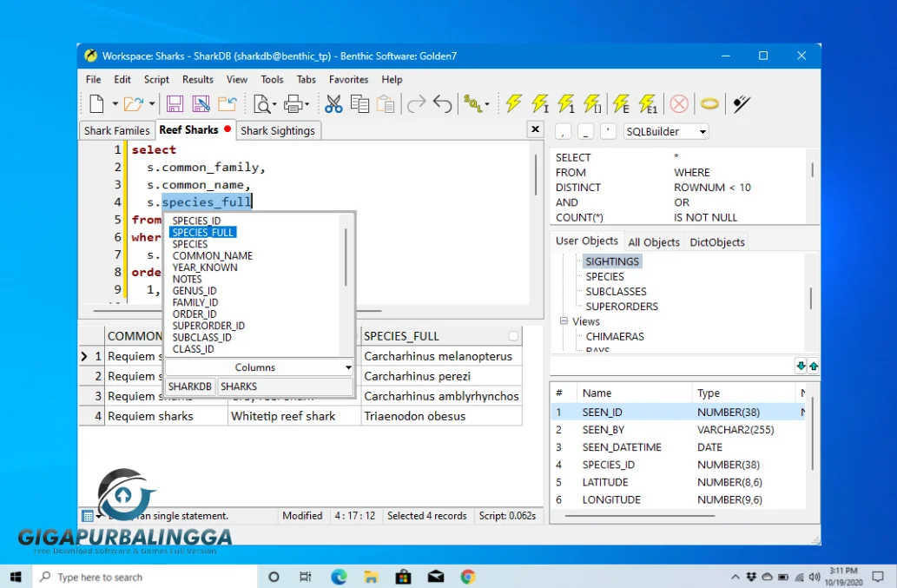Image resolution: width=897 pixels, height=588 pixels.
Task: Expand the New file dropdown arrow
Action: point(115,105)
